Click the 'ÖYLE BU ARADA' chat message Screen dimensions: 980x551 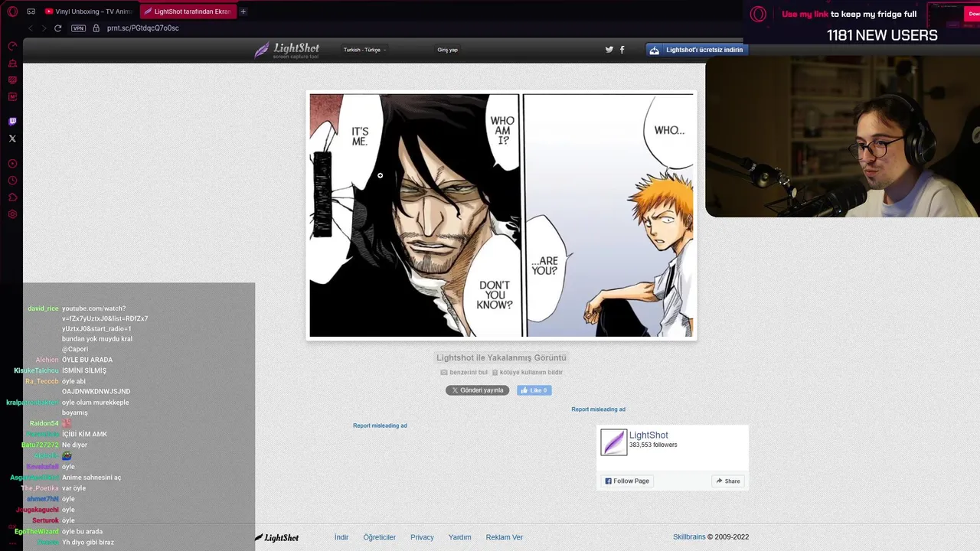[87, 360]
